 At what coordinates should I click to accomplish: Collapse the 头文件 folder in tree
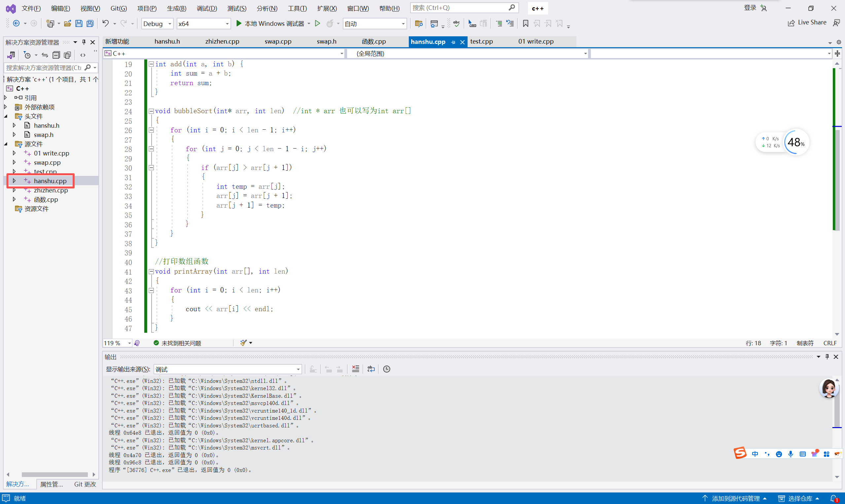pyautogui.click(x=6, y=116)
